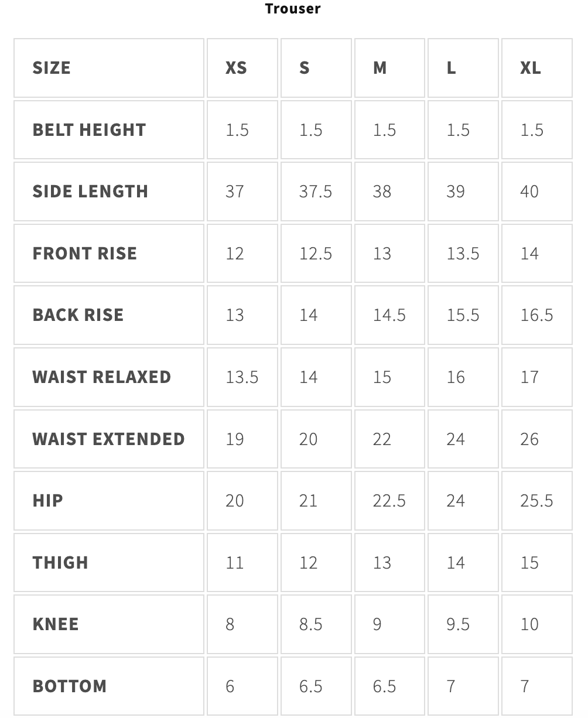Viewport: 588px width, 718px height.
Task: Click the BELT HEIGHT row label
Action: point(89,129)
